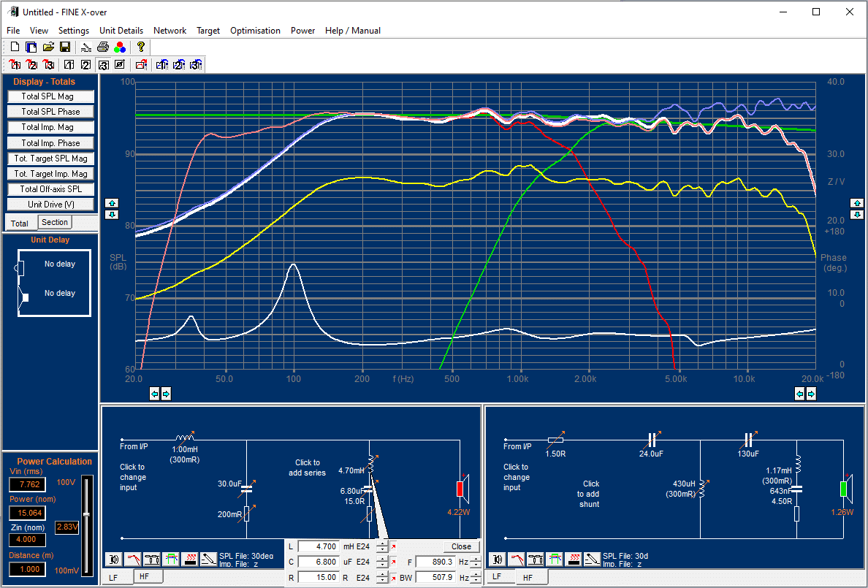Select the 3-way crossover layout icon
This screenshot has height=588, width=868.
(x=104, y=65)
